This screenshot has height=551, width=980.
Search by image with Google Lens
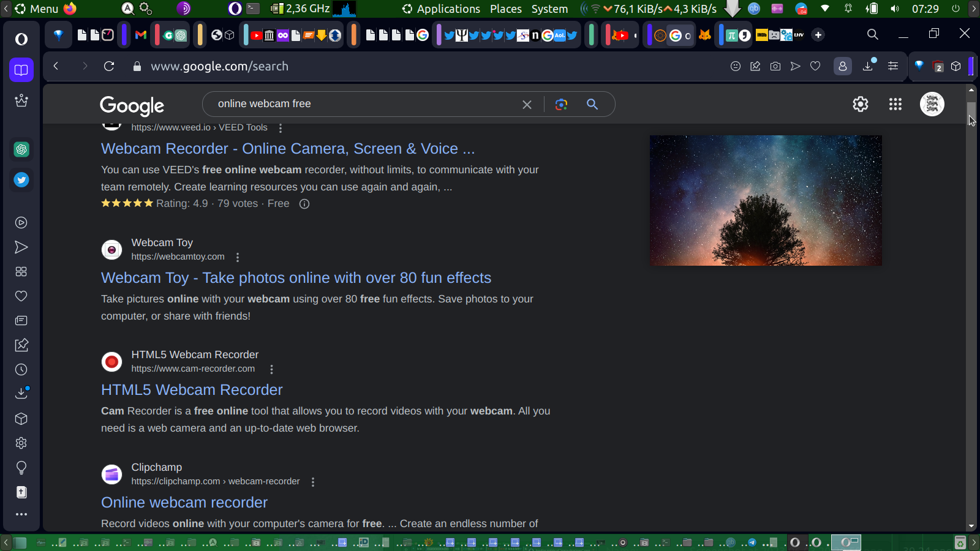[x=561, y=104]
